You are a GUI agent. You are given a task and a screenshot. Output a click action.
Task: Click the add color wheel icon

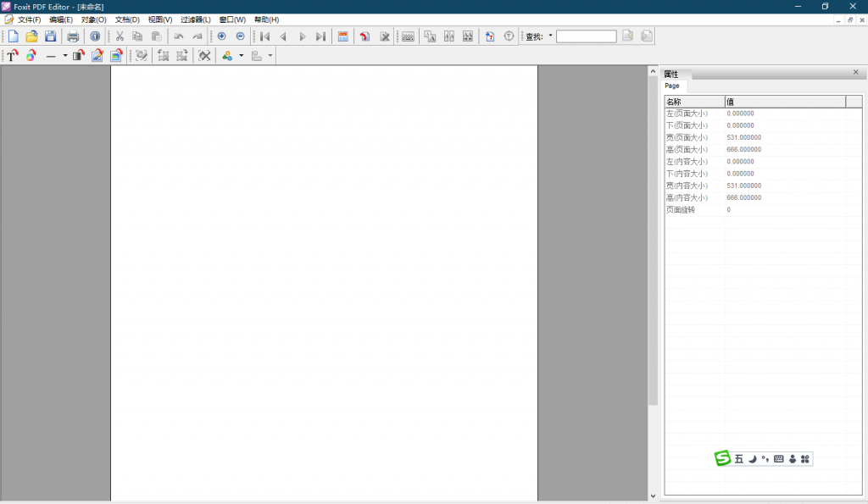(x=31, y=55)
